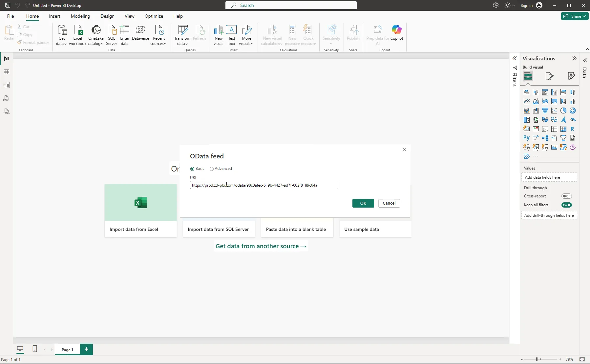590x364 pixels.
Task: Open the Get data dropdown
Action: (62, 35)
